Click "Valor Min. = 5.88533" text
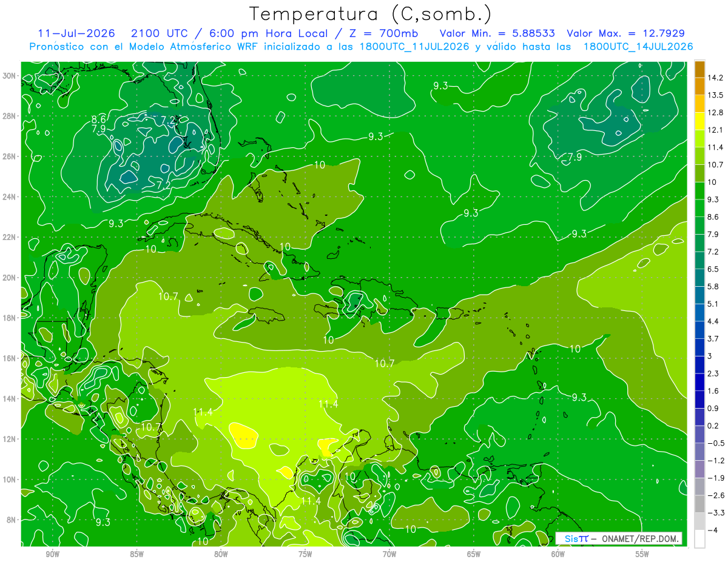The height and width of the screenshot is (562, 728). (497, 33)
